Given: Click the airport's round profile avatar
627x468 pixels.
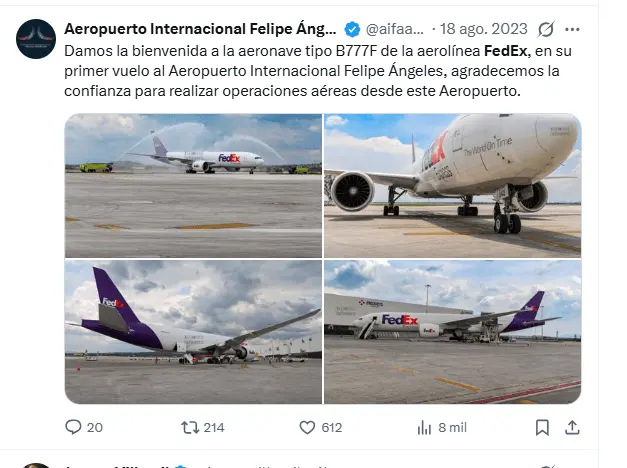Looking at the screenshot, I should click(36, 38).
